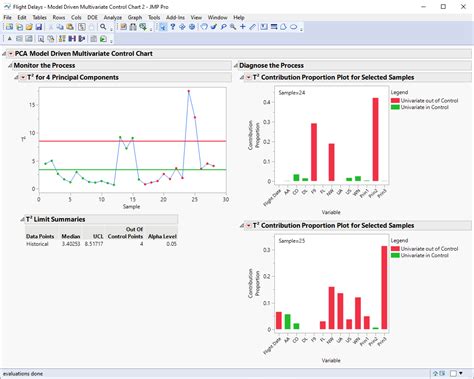Click the Alpha Level value 0.05

[171, 244]
